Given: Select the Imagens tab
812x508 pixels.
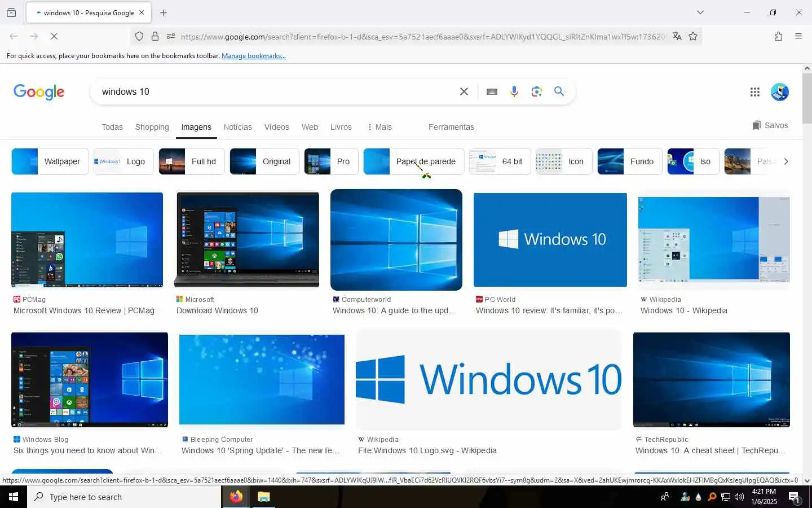Looking at the screenshot, I should [196, 127].
